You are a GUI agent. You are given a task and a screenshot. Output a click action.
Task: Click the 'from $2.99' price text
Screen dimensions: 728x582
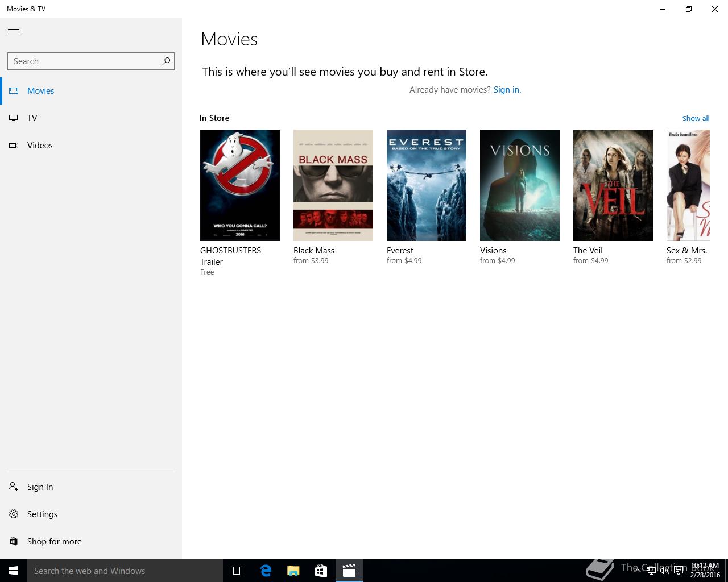(x=684, y=261)
